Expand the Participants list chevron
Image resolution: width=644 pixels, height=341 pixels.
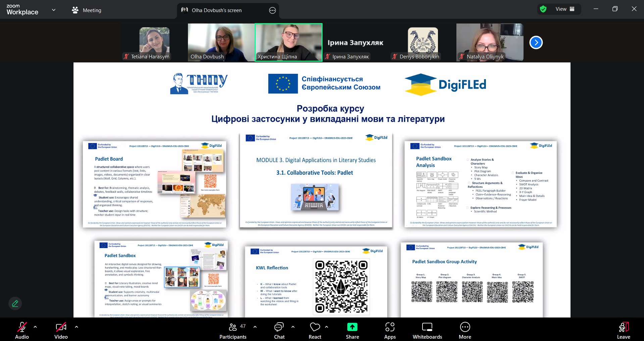255,327
